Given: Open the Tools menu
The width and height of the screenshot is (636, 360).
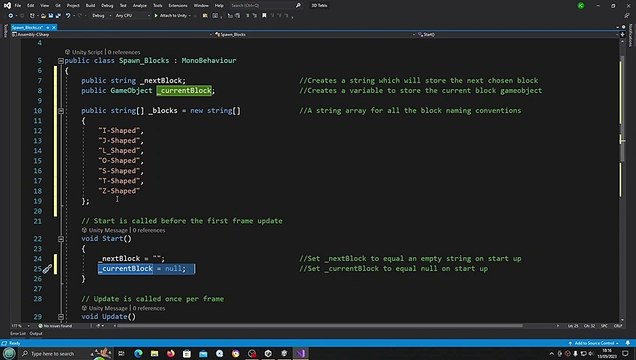Looking at the screenshot, I should point(157,6).
